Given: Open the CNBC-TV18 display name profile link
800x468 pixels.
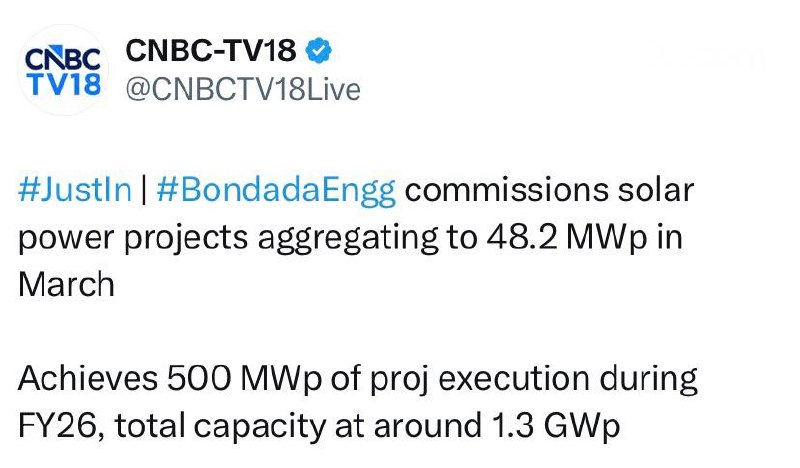Looking at the screenshot, I should click(210, 50).
